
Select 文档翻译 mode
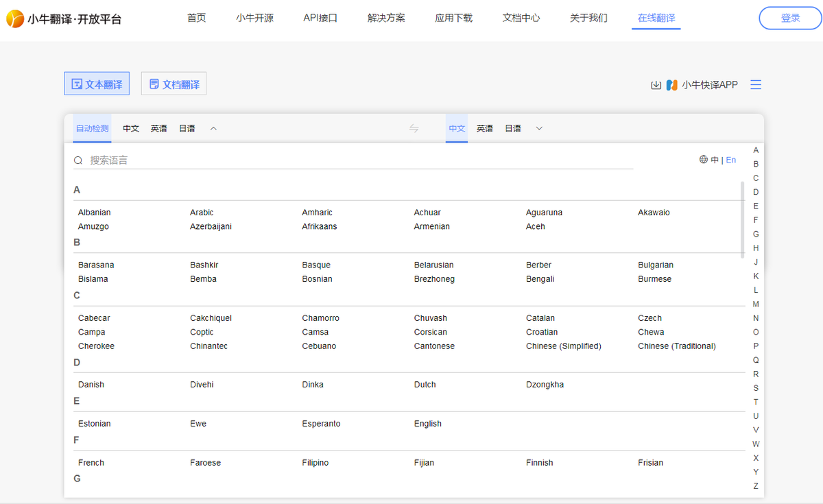coord(174,84)
